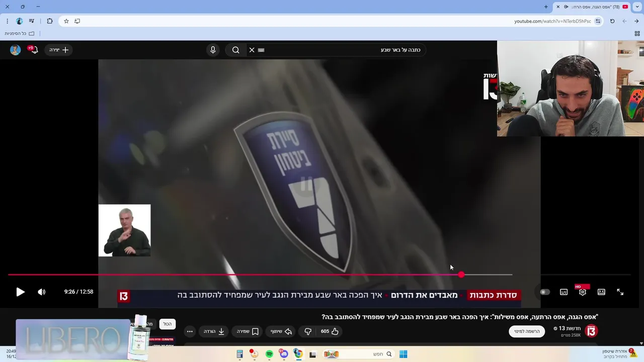Select the הכול filter chip
Viewport: 644px width, 362px height.
click(x=168, y=324)
